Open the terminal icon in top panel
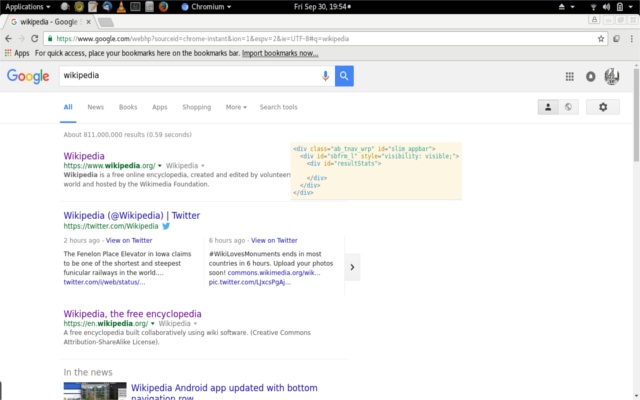The height and width of the screenshot is (400, 640). 135,7
